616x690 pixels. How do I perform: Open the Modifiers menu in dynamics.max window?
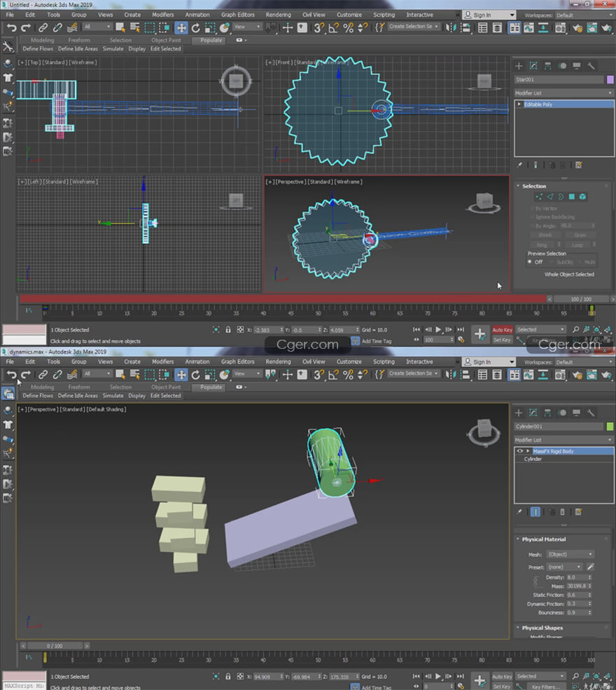[162, 361]
